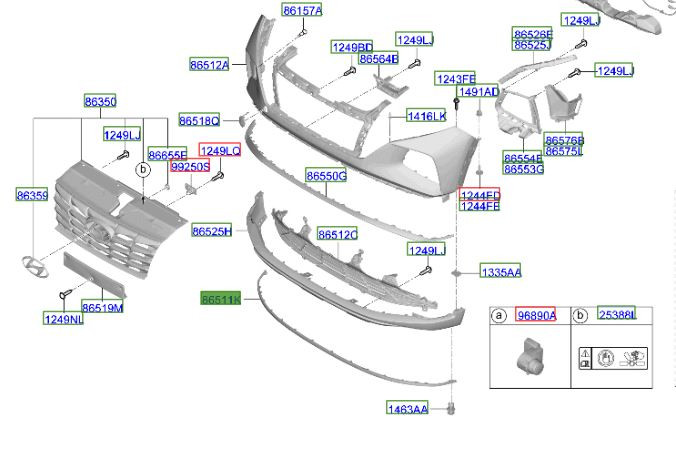Click the red-outlined 99250S part number
This screenshot has width=676, height=451.
point(189,167)
